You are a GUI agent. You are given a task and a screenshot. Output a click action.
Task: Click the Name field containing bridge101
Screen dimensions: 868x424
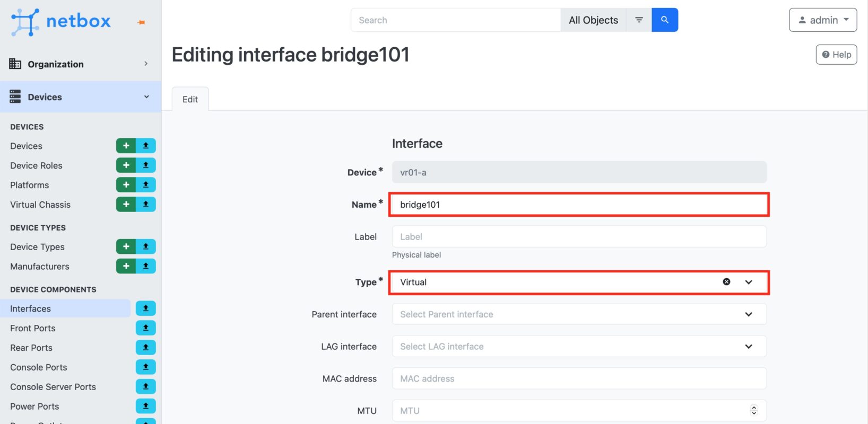579,205
